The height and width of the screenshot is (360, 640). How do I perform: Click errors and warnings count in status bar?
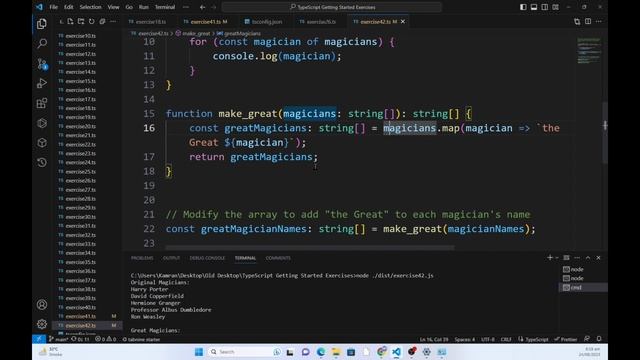[x=105, y=339]
